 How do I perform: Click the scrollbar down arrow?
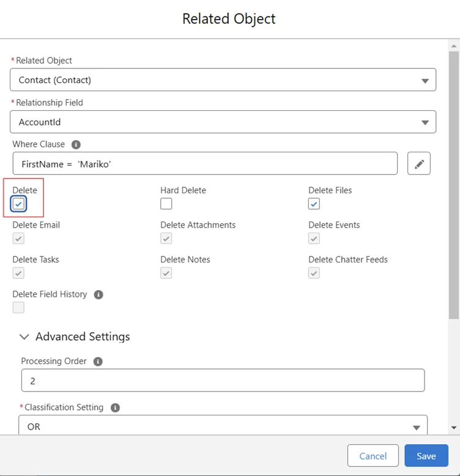coord(454,428)
